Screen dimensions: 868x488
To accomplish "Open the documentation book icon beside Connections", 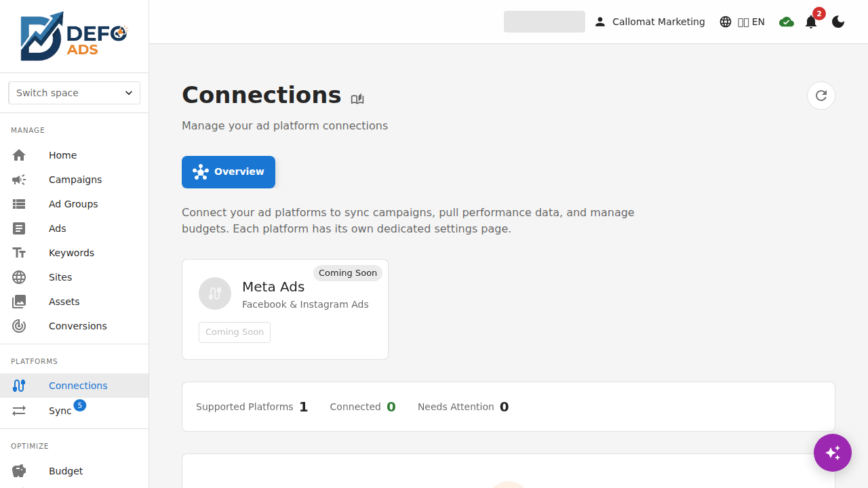I will click(x=357, y=99).
